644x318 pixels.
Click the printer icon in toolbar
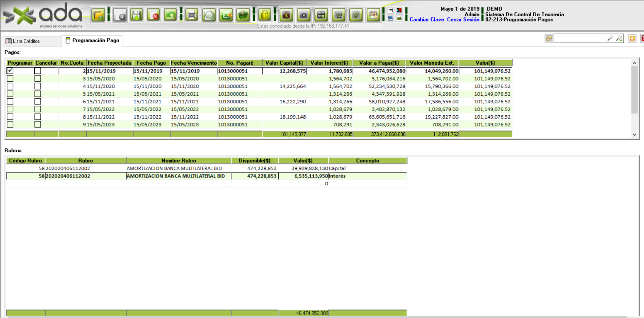(192, 15)
